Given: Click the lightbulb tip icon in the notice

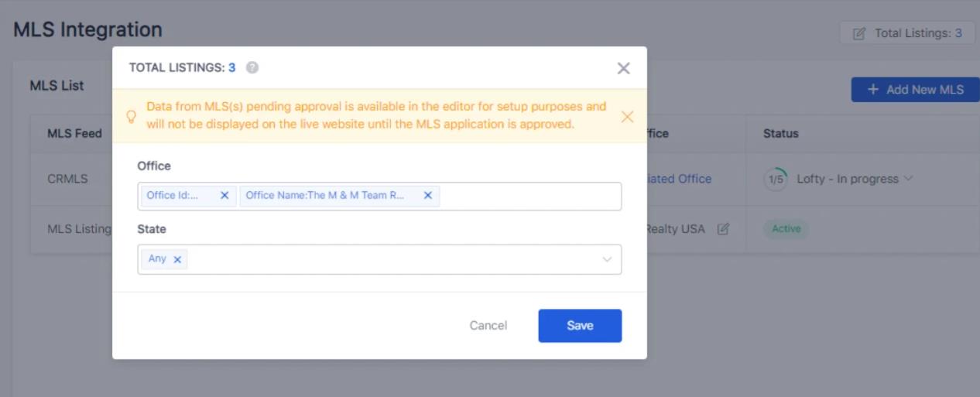Looking at the screenshot, I should tap(131, 117).
